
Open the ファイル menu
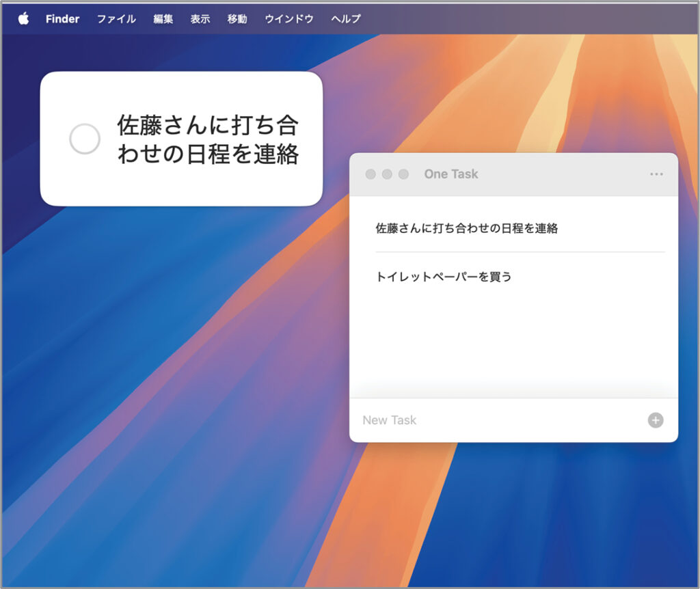coord(116,18)
